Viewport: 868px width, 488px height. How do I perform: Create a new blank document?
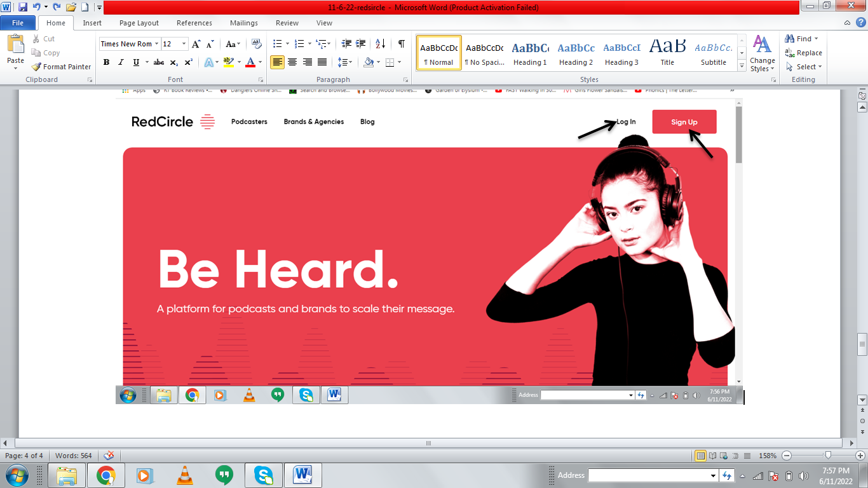coord(85,7)
